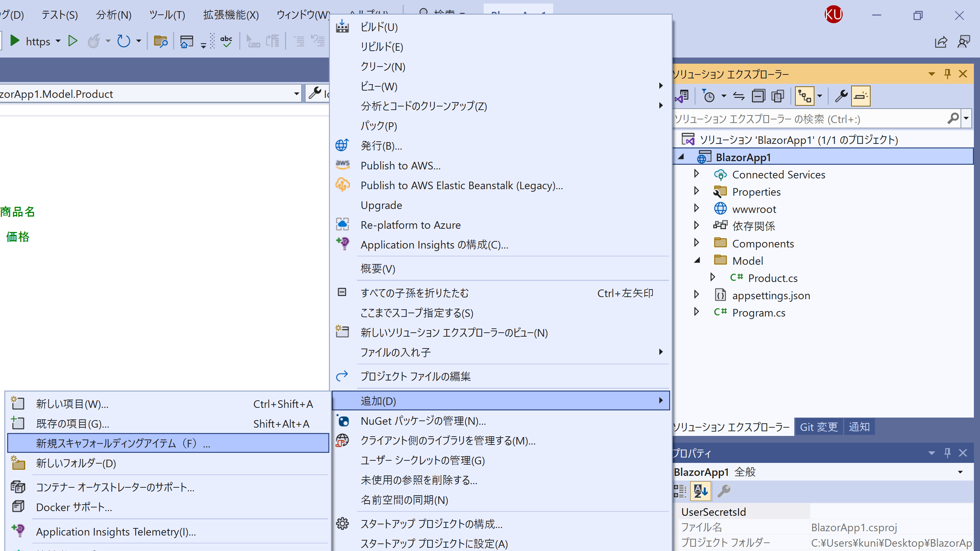Click the sync with active document arrows icon
The height and width of the screenshot is (551, 980).
click(x=739, y=96)
